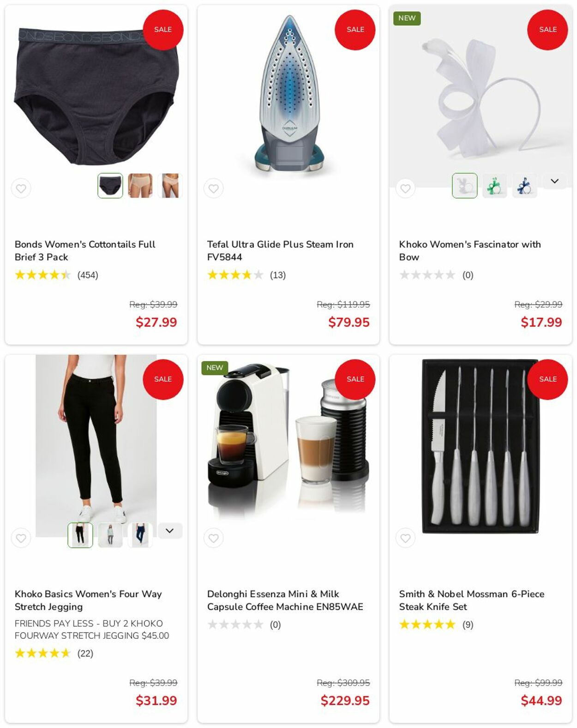Viewport: 577px width, 728px height.
Task: Add Smith & Nobel Knife Set to wishlist
Action: point(405,538)
